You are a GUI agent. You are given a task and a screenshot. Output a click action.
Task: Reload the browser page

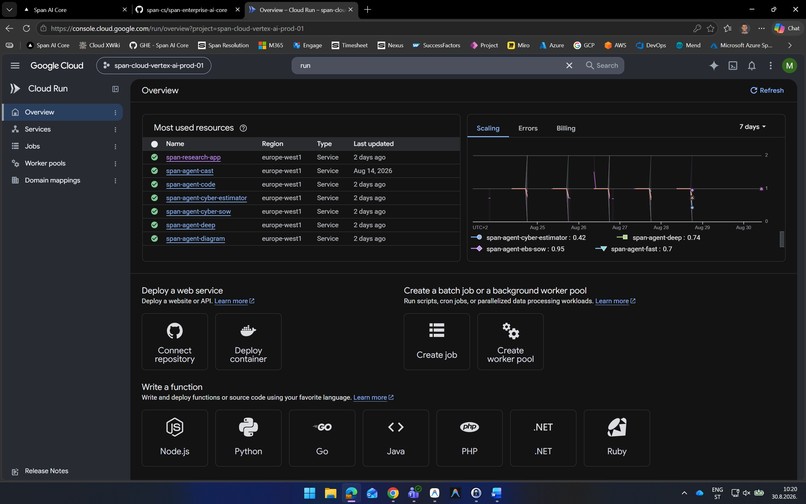point(26,28)
